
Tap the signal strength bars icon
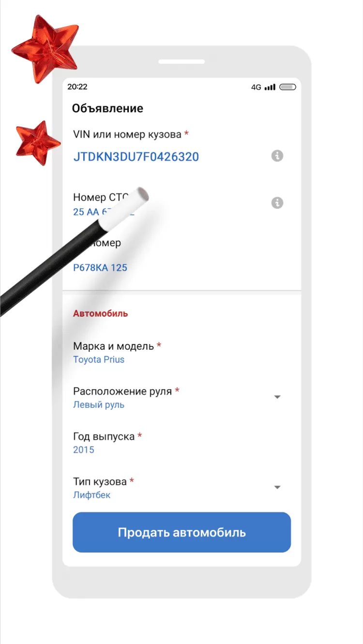270,87
